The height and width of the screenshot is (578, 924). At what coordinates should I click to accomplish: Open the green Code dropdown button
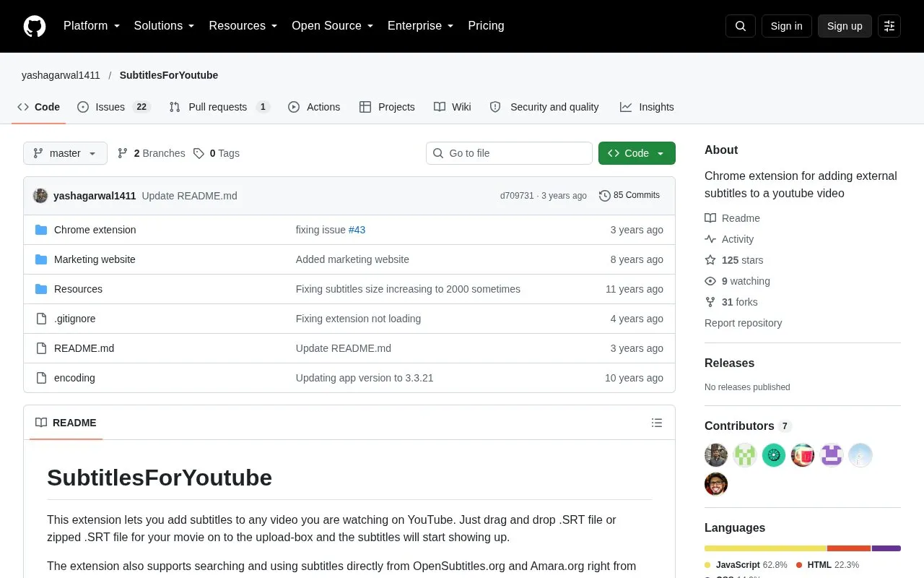coord(637,153)
